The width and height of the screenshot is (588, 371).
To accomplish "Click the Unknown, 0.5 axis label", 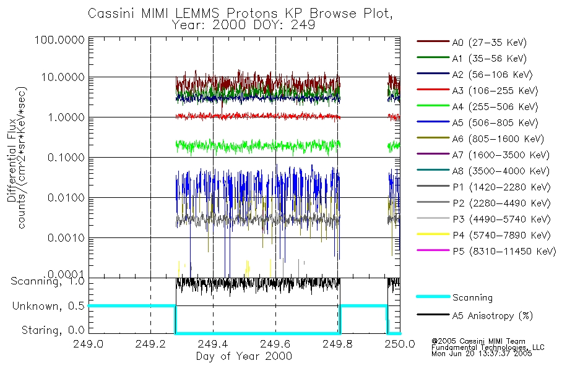I will coord(48,306).
